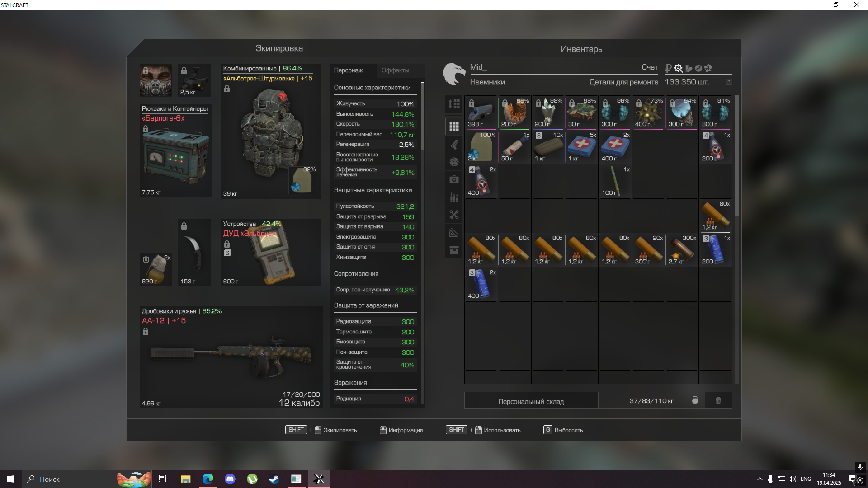Select the 10x bandage roll 1 кг
This screenshot has width=868, height=488.
tap(548, 147)
